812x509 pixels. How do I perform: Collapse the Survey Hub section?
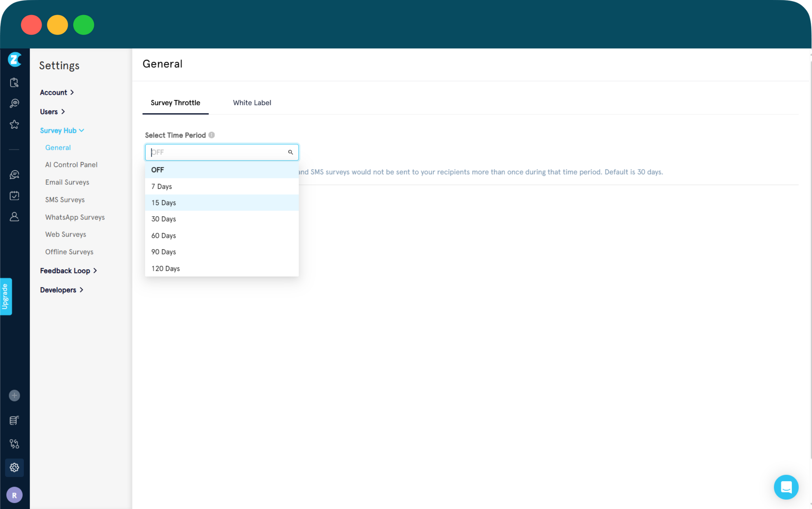62,131
